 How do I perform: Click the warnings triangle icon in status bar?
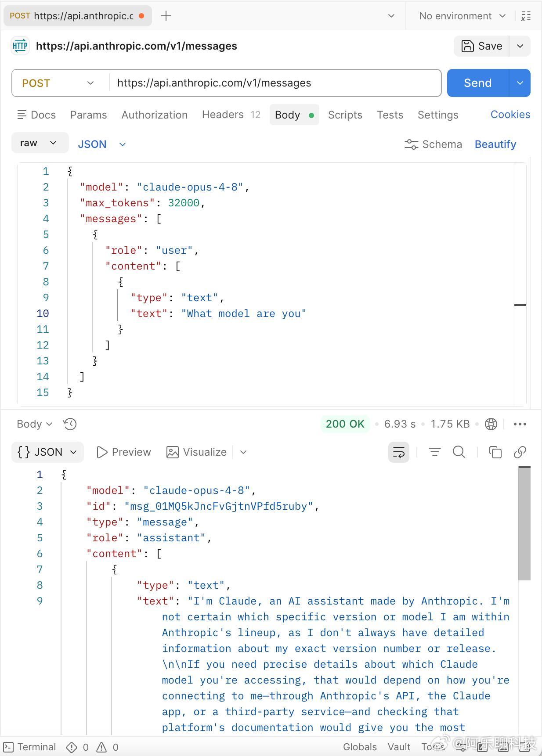click(101, 747)
